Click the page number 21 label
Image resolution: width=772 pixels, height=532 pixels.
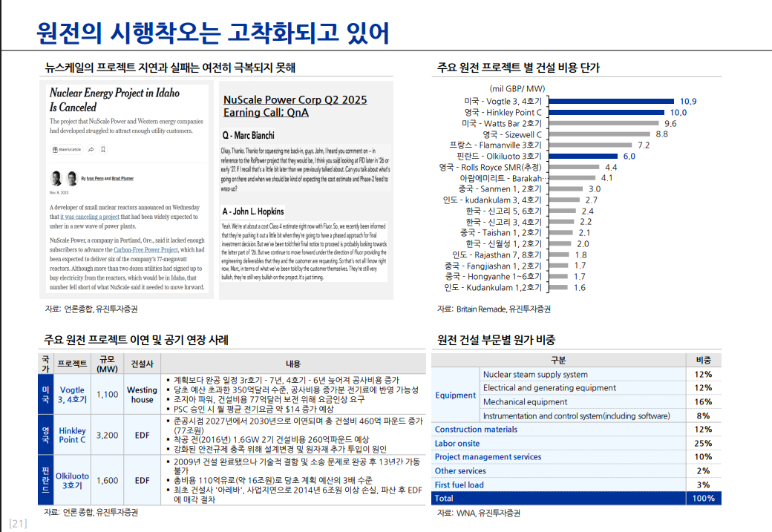(x=19, y=524)
